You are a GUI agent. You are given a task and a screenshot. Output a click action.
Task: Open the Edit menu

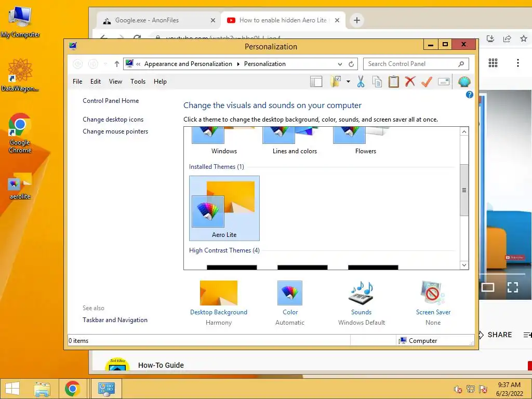click(x=96, y=82)
